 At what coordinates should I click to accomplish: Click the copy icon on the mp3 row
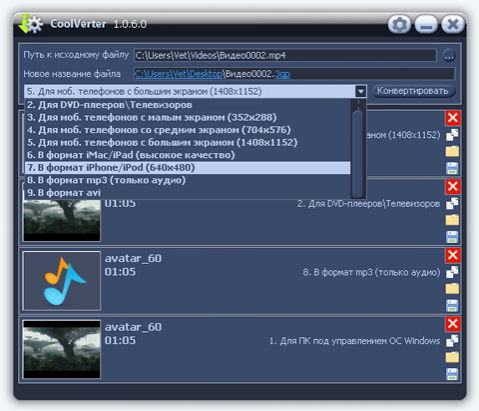[452, 272]
